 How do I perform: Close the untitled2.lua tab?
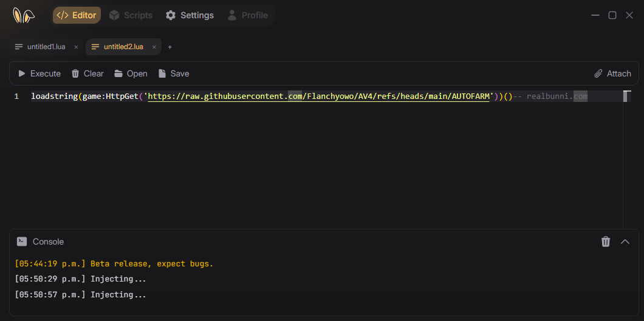click(x=154, y=47)
